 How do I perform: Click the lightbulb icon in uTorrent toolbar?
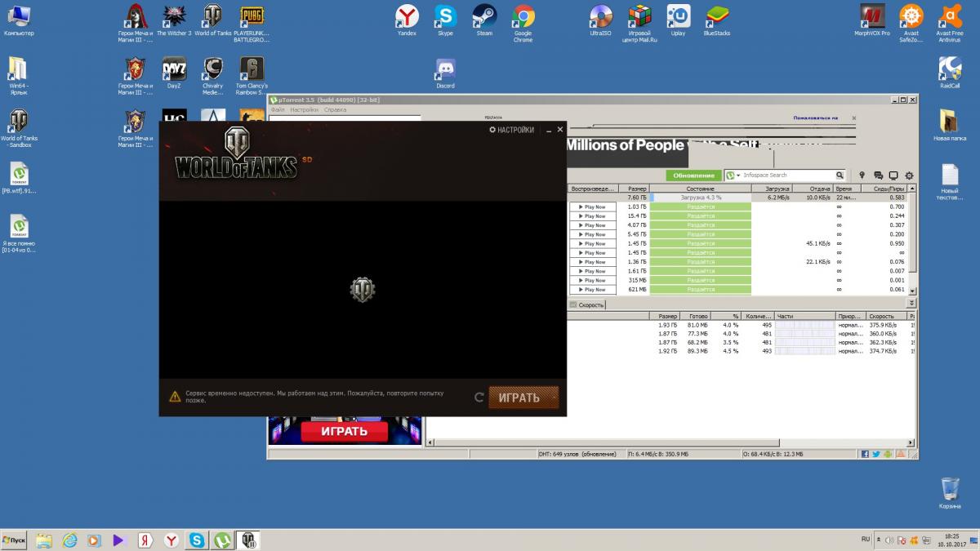coord(862,176)
